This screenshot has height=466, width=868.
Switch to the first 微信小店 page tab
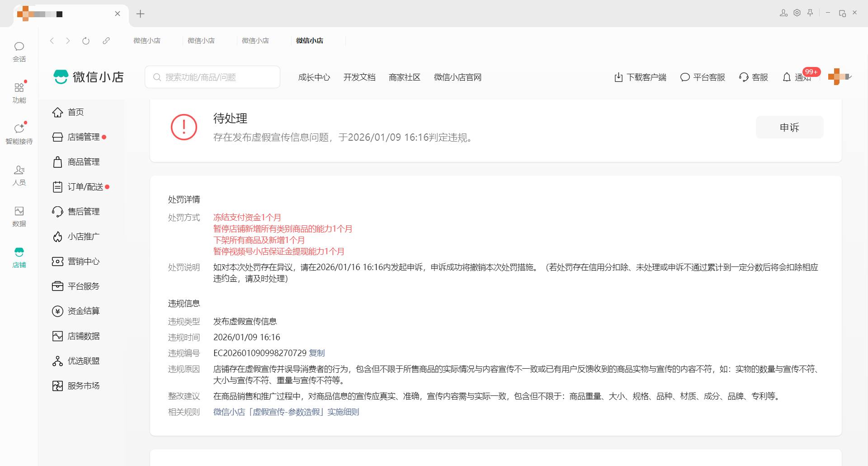coord(147,41)
